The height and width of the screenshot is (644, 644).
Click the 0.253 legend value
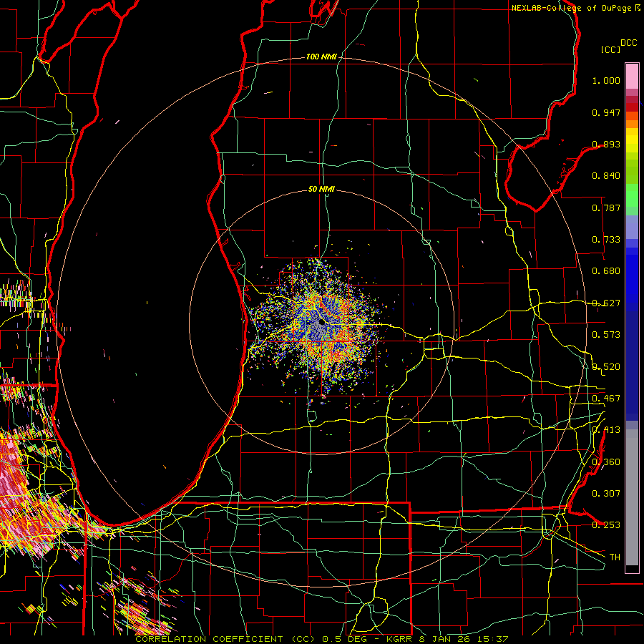(x=606, y=525)
